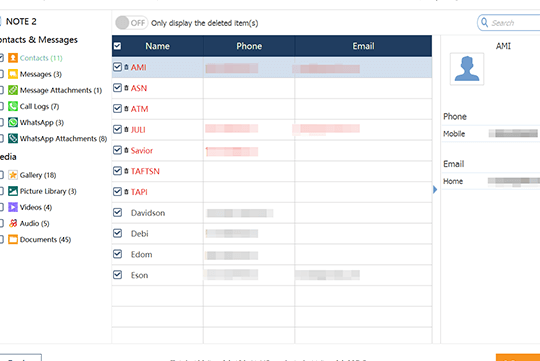540x361 pixels.
Task: Uncheck the JULI contact checkbox
Action: (117, 129)
